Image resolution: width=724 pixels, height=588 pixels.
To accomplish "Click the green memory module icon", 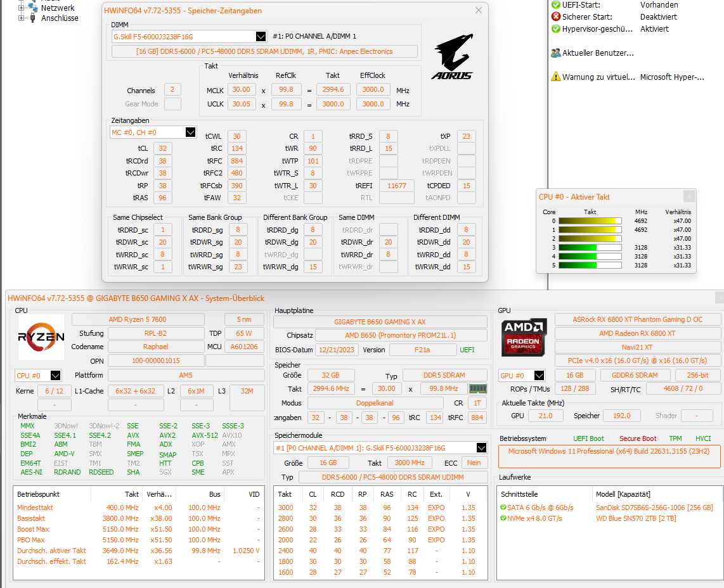I will point(478,388).
